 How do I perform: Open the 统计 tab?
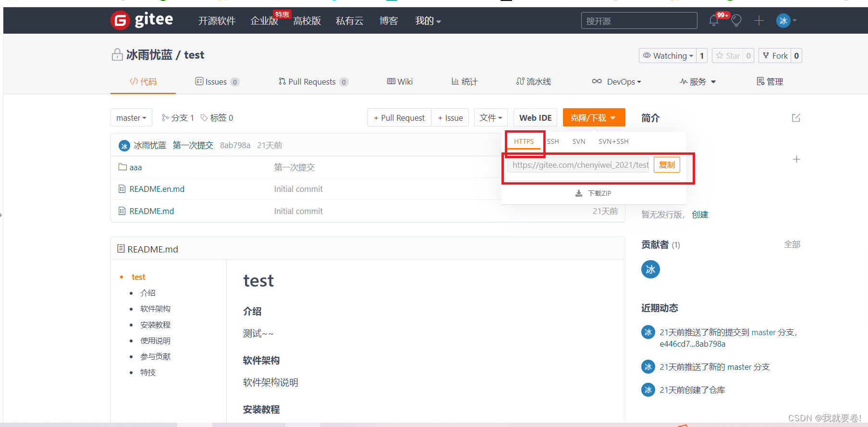click(x=465, y=82)
